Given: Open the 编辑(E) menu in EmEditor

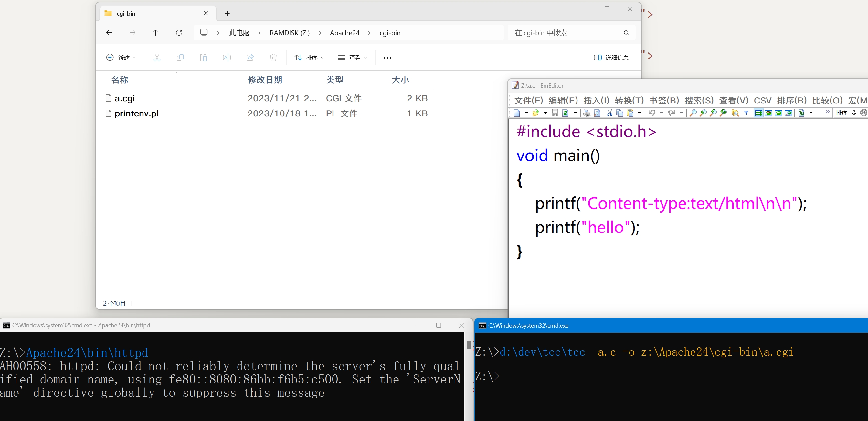Looking at the screenshot, I should point(563,101).
